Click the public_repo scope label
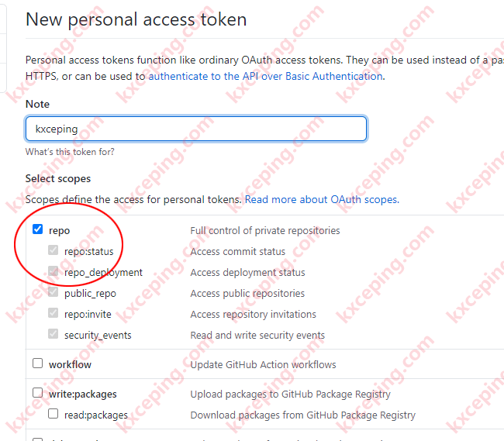This screenshot has width=504, height=441. [x=90, y=294]
